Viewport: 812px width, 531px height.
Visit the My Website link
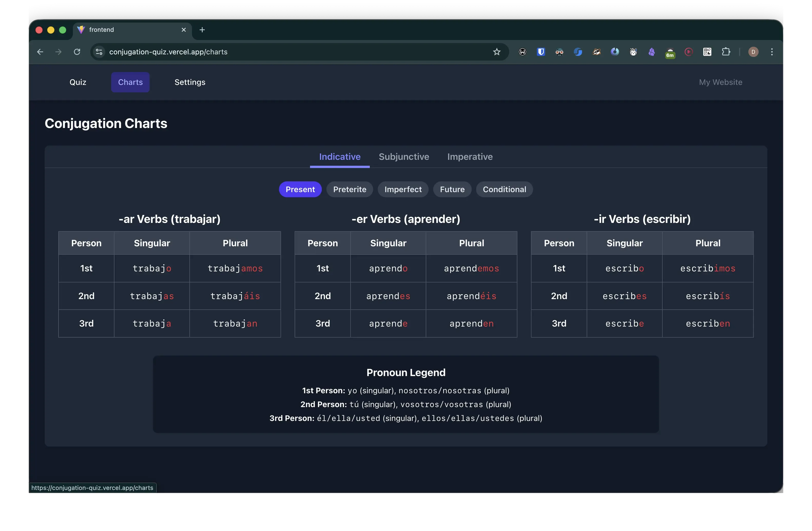720,82
